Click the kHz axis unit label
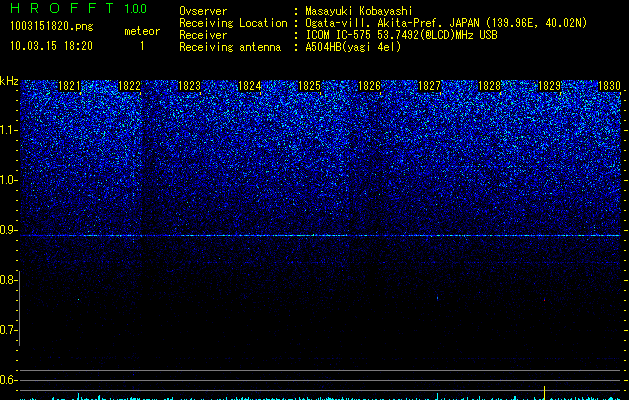This screenshot has width=629, height=400. tap(9, 81)
